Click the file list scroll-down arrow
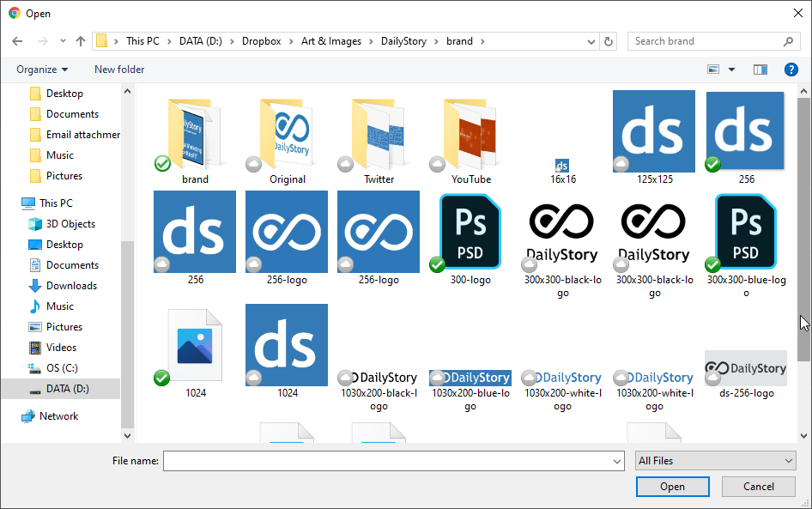Screen dimensions: 812x509 [803, 436]
